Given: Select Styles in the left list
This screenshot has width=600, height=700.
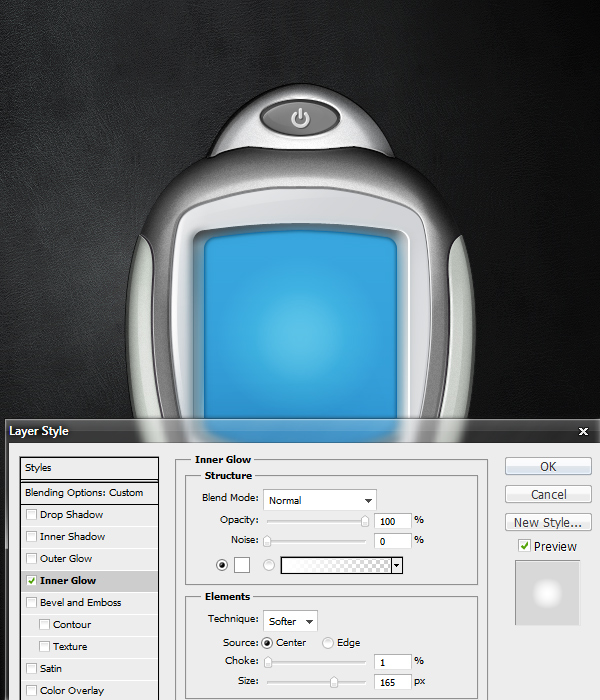Looking at the screenshot, I should tap(89, 468).
